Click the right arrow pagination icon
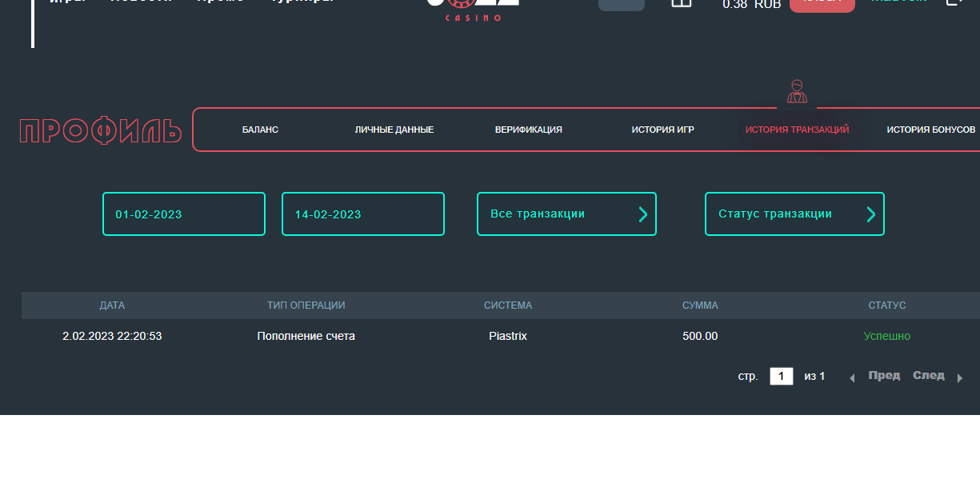 tap(960, 378)
